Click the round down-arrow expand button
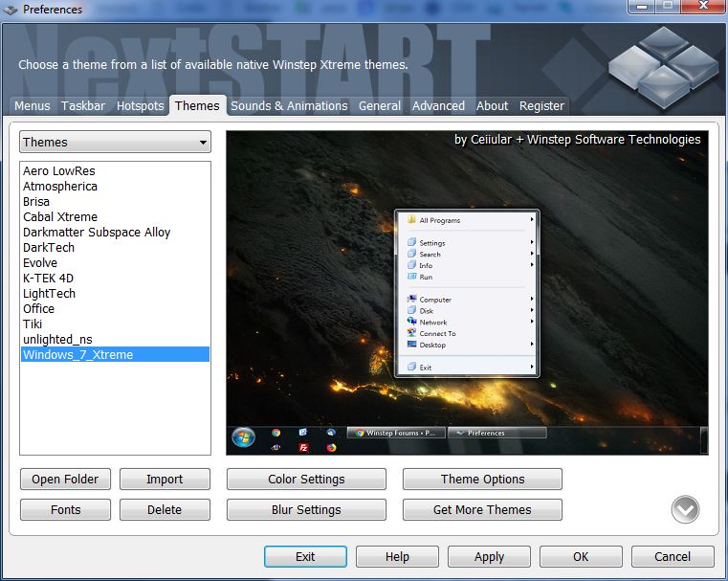Image resolution: width=728 pixels, height=581 pixels. 685,509
